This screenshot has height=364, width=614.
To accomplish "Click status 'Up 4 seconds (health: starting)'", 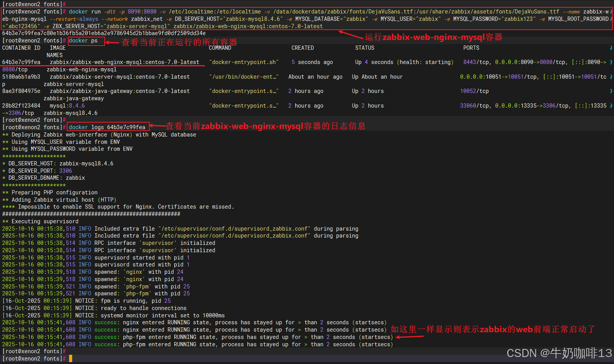I will tap(404, 62).
